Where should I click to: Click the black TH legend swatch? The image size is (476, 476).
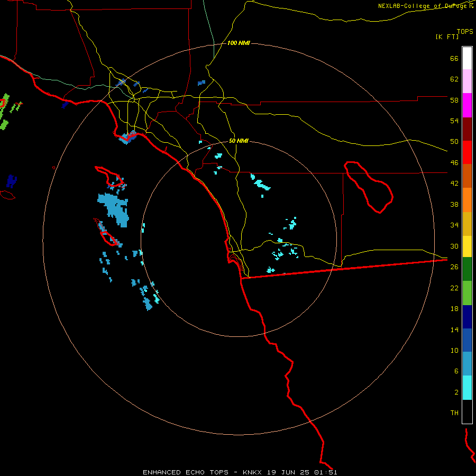coord(467,411)
